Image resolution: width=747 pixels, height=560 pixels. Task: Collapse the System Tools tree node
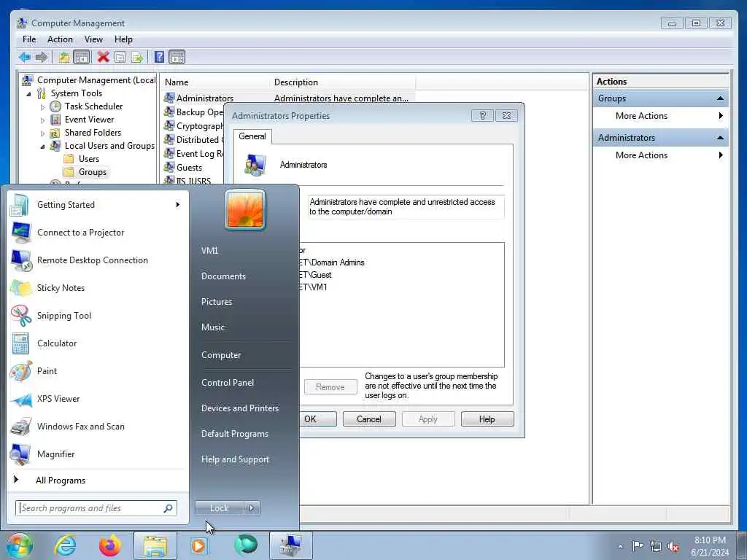29,94
